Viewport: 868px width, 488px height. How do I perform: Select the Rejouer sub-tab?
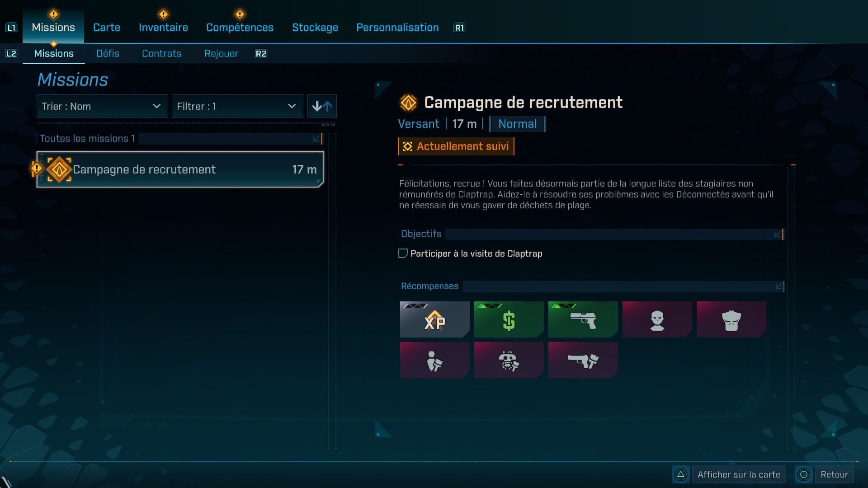(221, 54)
